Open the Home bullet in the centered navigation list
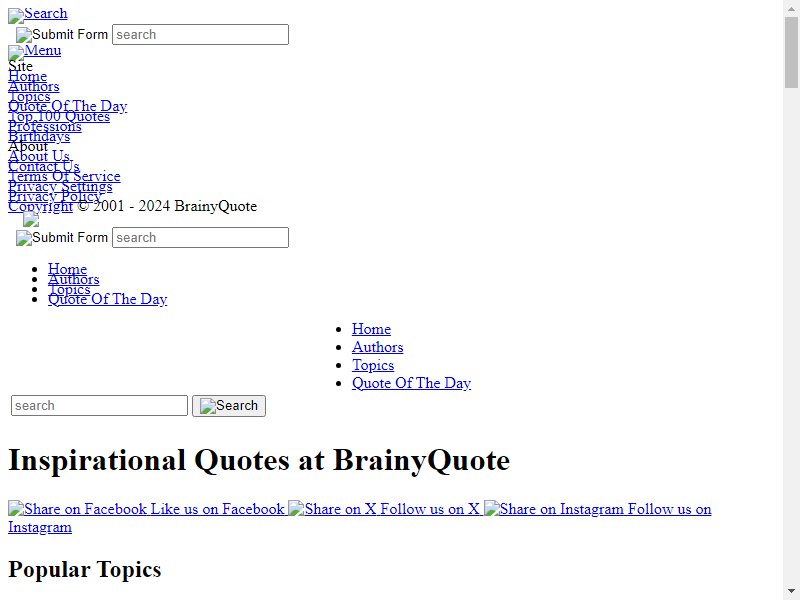Viewport: 800px width, 600px height. (371, 329)
